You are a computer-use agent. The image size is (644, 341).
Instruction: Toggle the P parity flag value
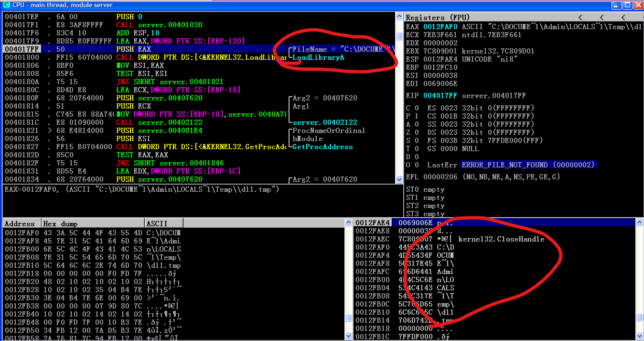click(417, 116)
